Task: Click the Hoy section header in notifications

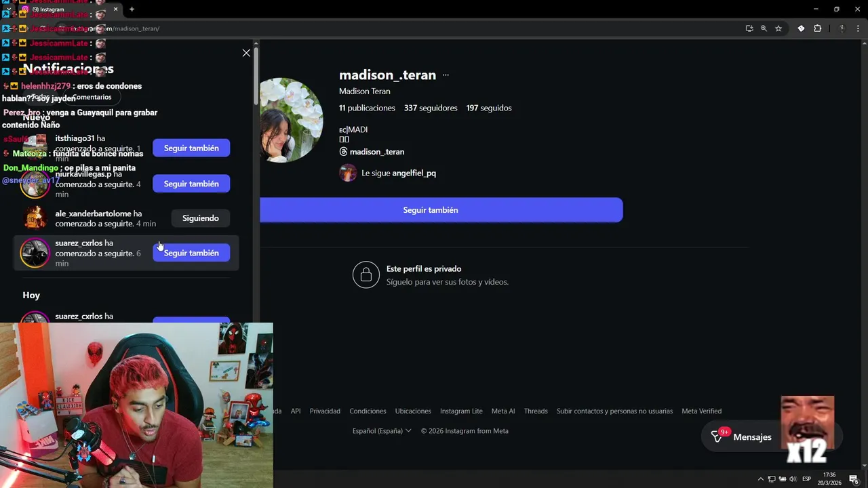Action: coord(31,296)
